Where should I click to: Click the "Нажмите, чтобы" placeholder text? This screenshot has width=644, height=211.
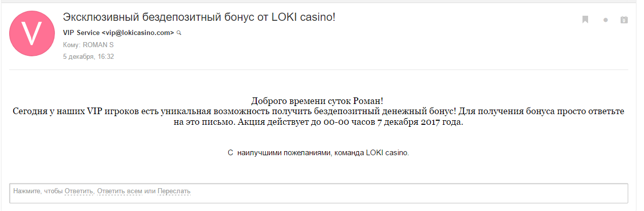pyautogui.click(x=38, y=191)
